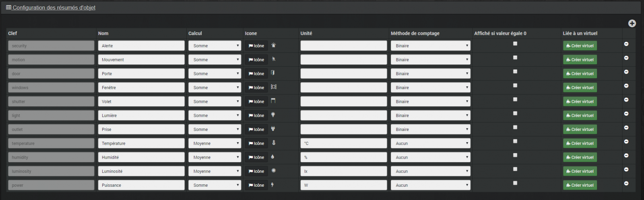This screenshot has height=200, width=644.
Task: Click 'Créer virtuel' for power row
Action: click(x=580, y=185)
